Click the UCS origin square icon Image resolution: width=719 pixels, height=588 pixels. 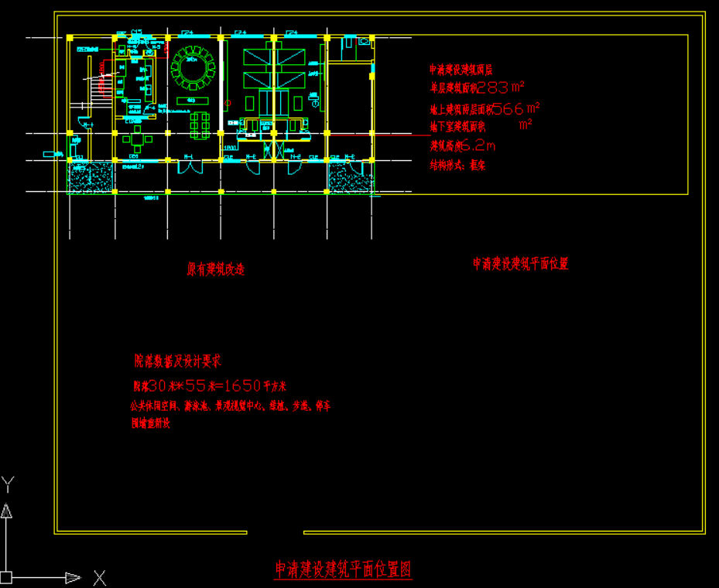(x=6, y=576)
